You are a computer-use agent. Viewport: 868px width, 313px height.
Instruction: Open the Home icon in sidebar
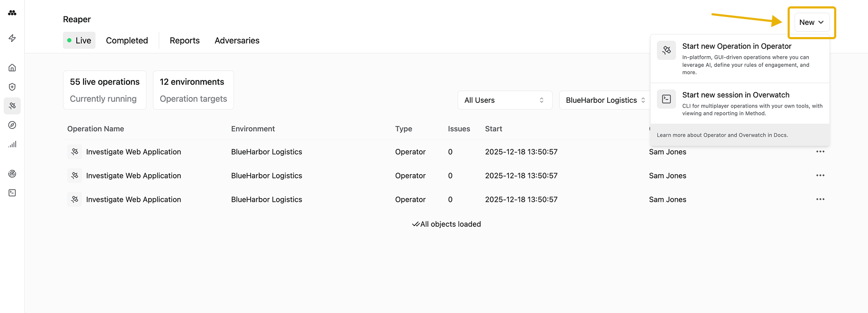click(12, 68)
